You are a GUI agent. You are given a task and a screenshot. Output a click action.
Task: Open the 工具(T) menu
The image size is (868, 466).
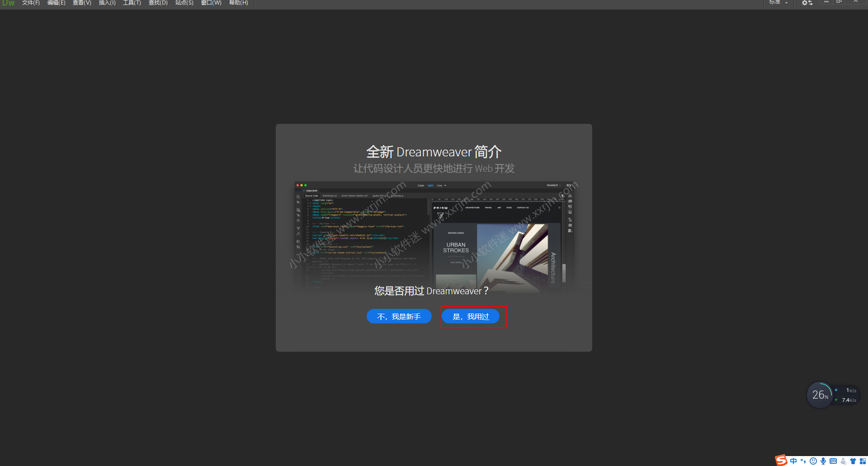[132, 3]
